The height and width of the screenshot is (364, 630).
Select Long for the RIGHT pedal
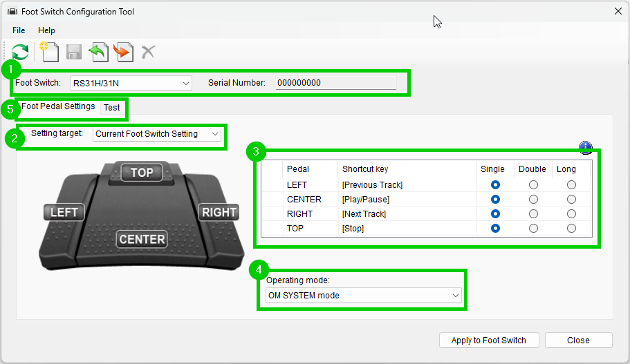click(x=571, y=214)
